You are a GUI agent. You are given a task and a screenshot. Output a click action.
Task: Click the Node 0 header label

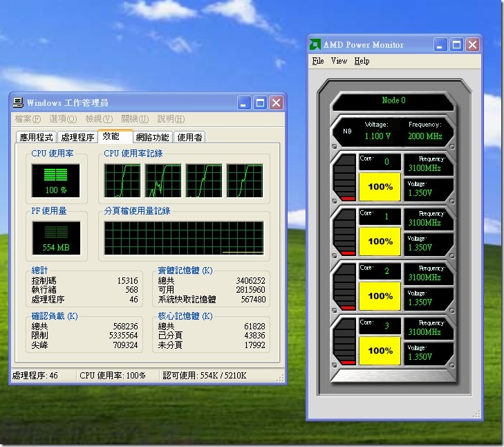pyautogui.click(x=393, y=100)
